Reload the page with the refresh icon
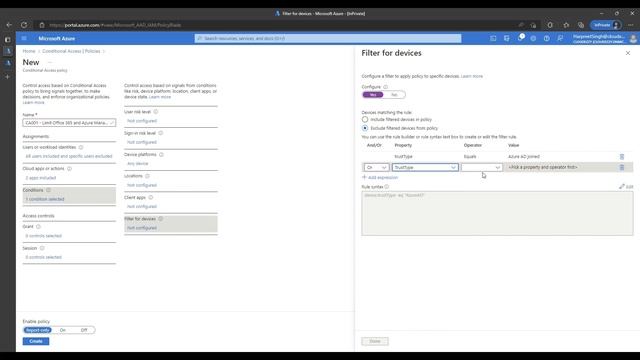Screen dimensions: 640x360 (x=24, y=25)
